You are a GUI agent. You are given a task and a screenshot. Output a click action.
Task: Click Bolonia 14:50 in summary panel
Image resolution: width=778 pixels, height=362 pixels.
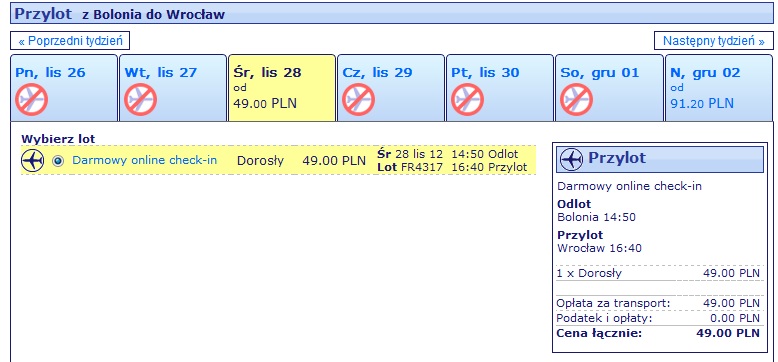click(x=596, y=217)
